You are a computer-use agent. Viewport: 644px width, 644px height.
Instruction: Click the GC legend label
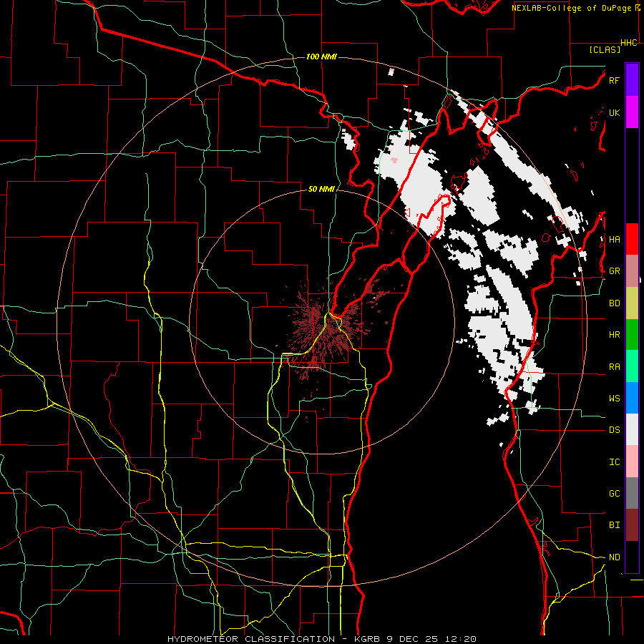[x=614, y=494]
